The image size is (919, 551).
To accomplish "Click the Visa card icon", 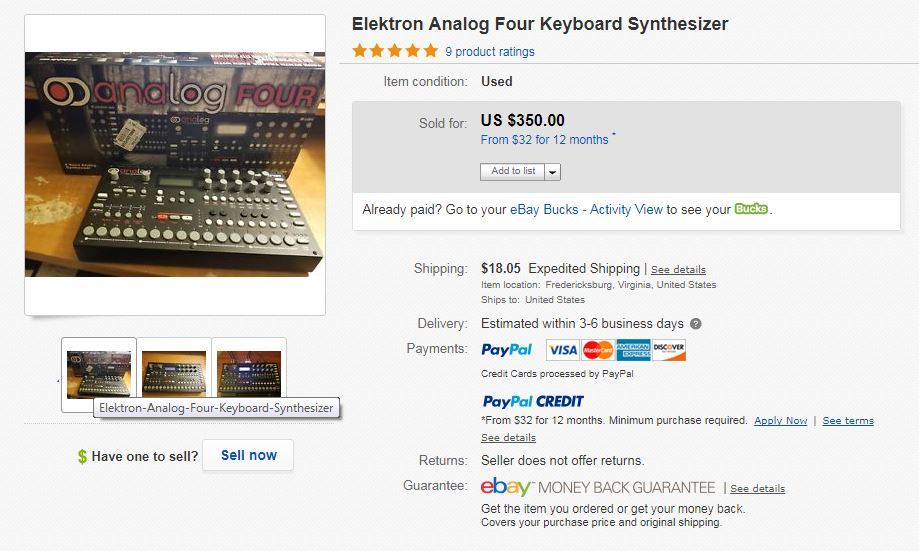I will (562, 350).
